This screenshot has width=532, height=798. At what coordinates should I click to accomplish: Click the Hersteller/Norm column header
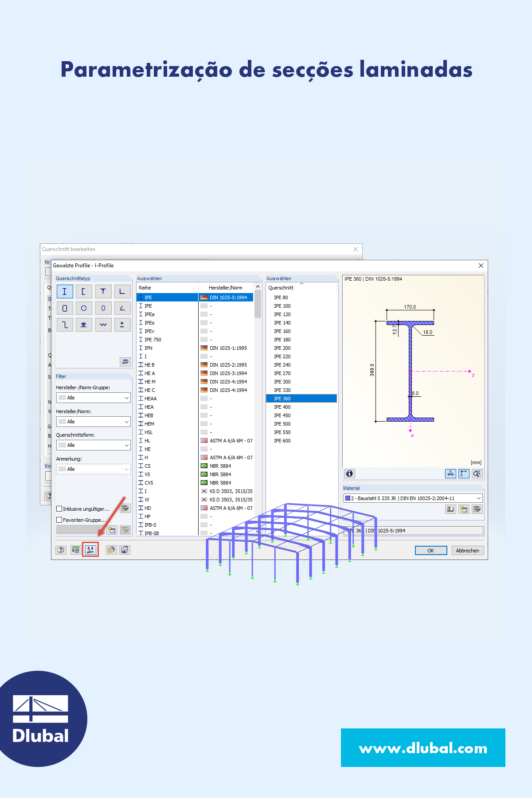click(226, 288)
